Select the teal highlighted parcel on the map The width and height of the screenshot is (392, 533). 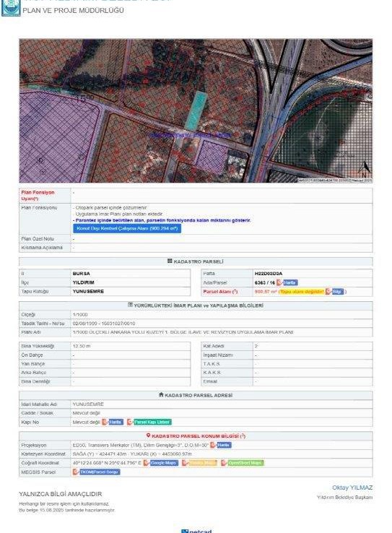[196, 110]
